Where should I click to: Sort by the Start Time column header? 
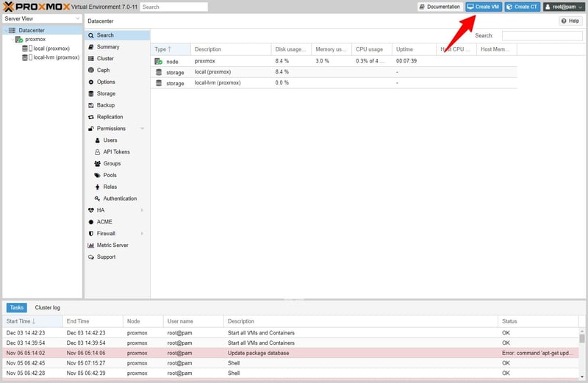[22, 321]
